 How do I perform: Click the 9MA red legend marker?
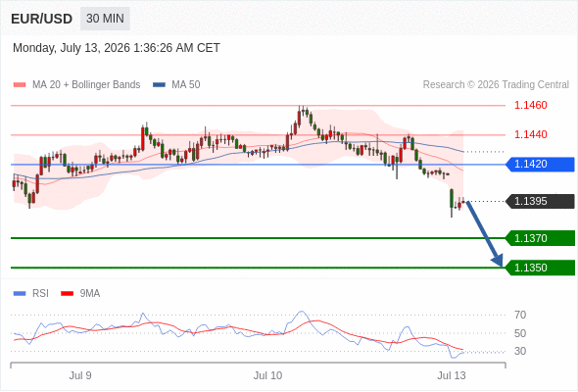pyautogui.click(x=67, y=294)
